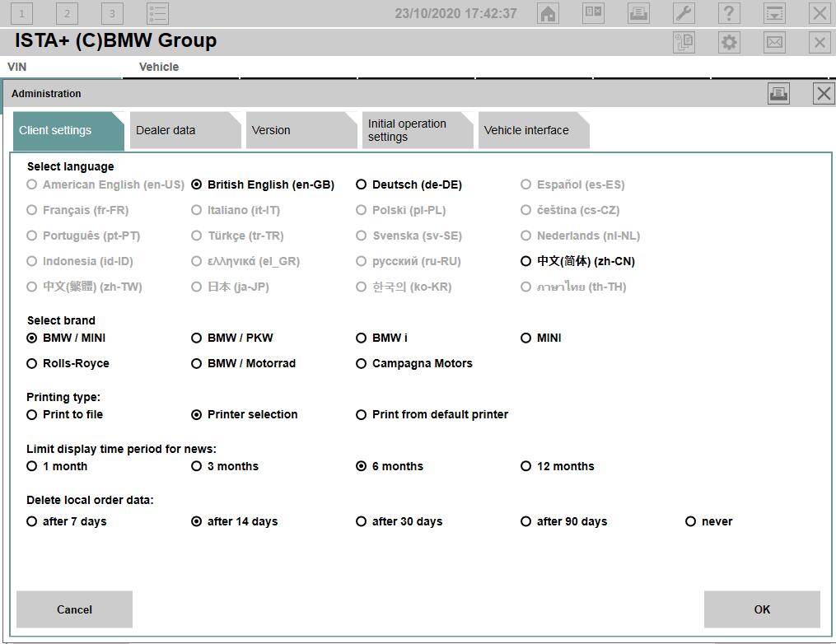
Task: Click the number 1 box icon
Action: (21, 13)
